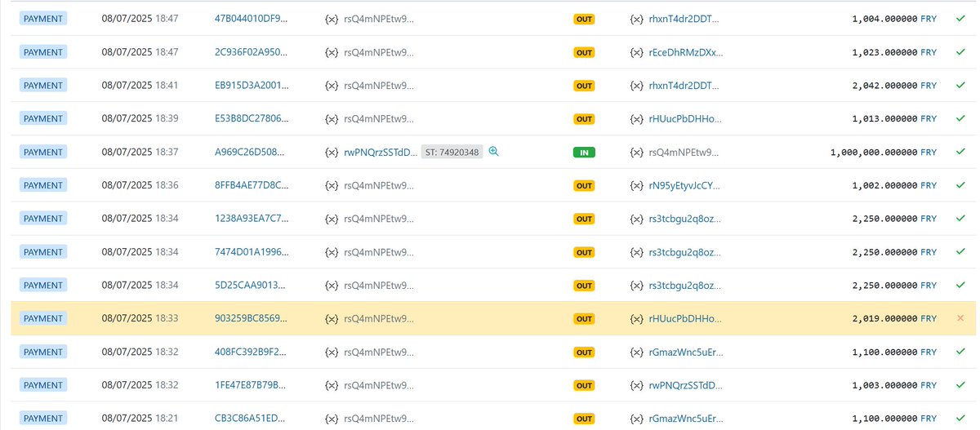Click the FRY currency link after 1,000,000.000000

pos(929,152)
